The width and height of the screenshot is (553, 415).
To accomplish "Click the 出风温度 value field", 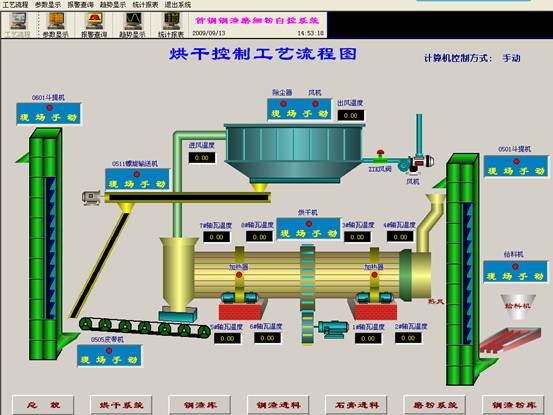I will (351, 116).
